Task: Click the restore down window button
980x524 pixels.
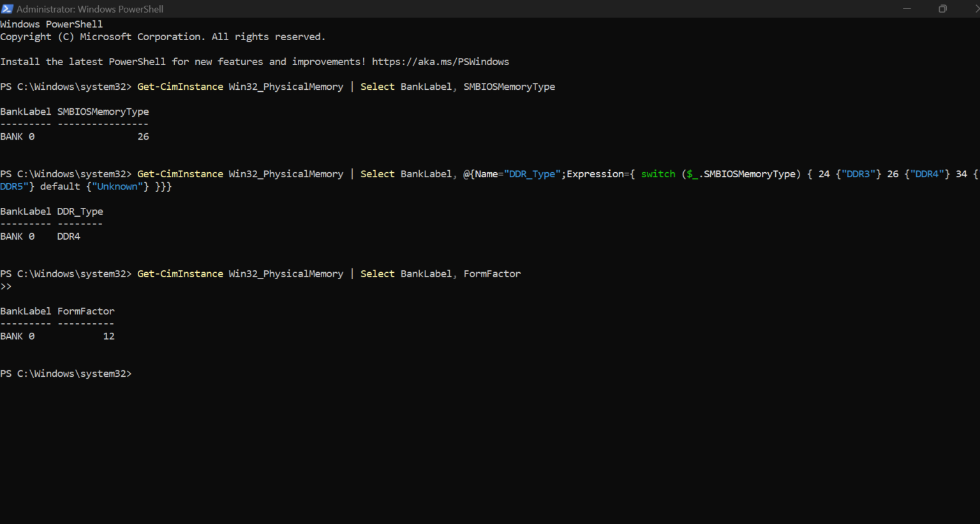Action: pyautogui.click(x=942, y=9)
